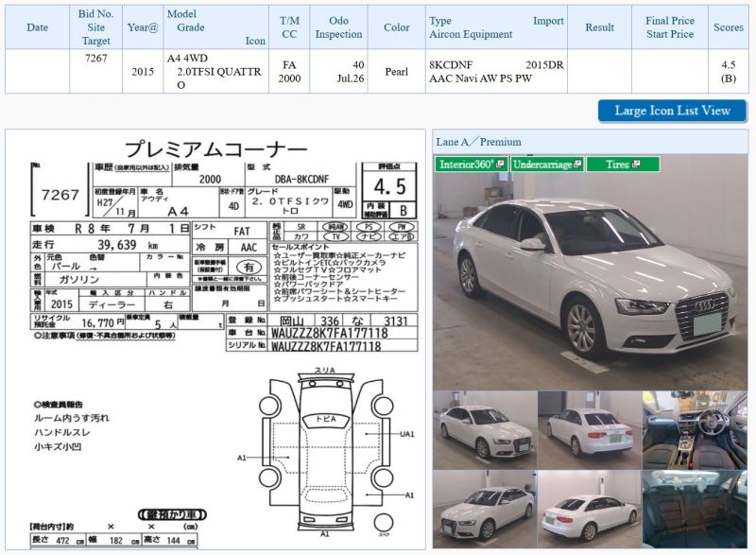Click the Odo Inspection column header

pyautogui.click(x=338, y=27)
